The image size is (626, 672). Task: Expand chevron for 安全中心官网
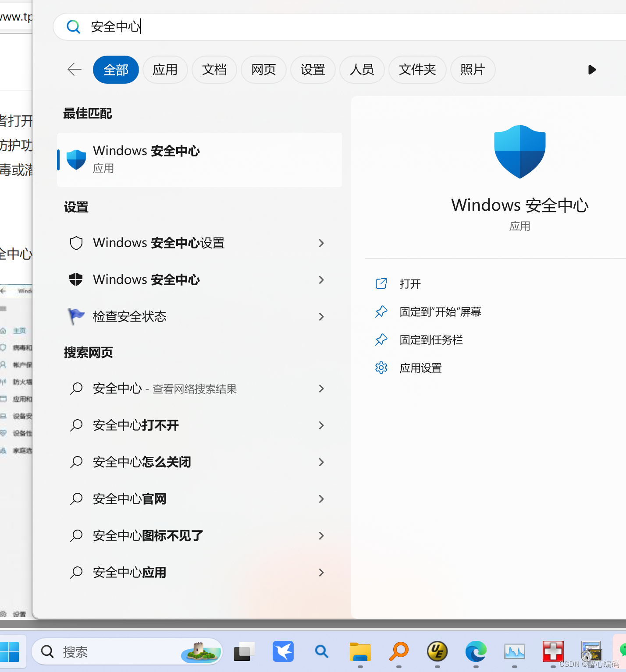tap(321, 499)
